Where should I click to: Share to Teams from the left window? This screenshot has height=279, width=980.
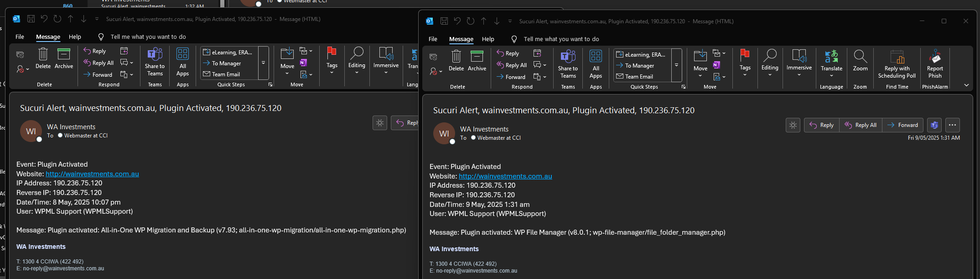(155, 62)
